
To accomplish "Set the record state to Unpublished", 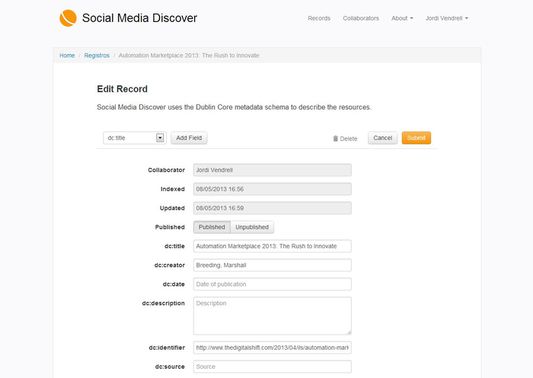I will click(252, 227).
